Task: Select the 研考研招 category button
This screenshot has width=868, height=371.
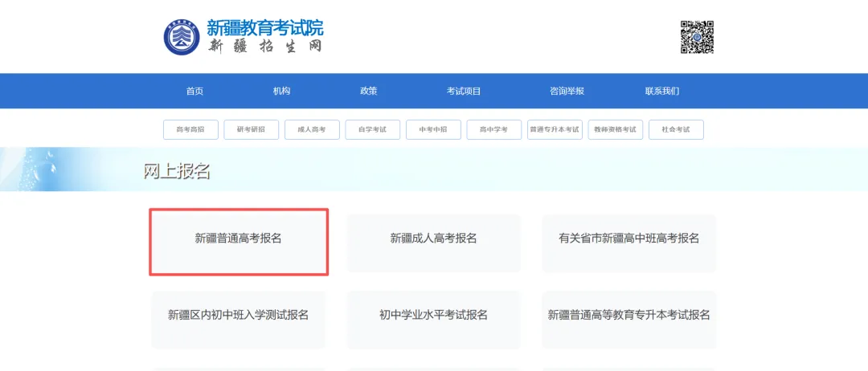Action: (x=252, y=129)
